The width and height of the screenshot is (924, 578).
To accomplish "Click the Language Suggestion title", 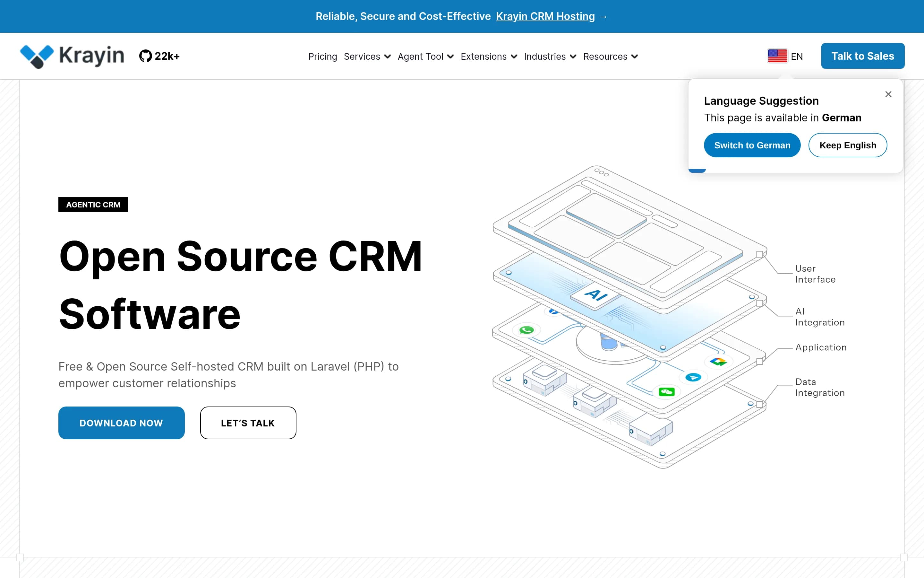I will [x=761, y=101].
